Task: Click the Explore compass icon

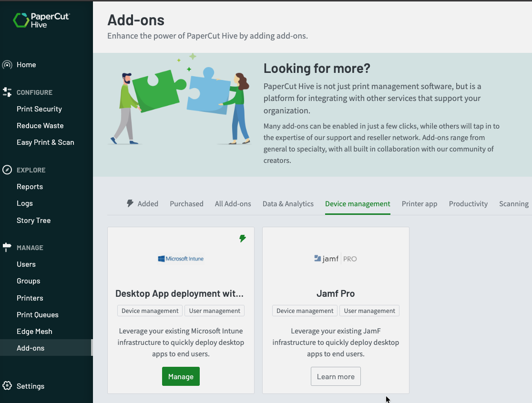Action: (x=7, y=170)
